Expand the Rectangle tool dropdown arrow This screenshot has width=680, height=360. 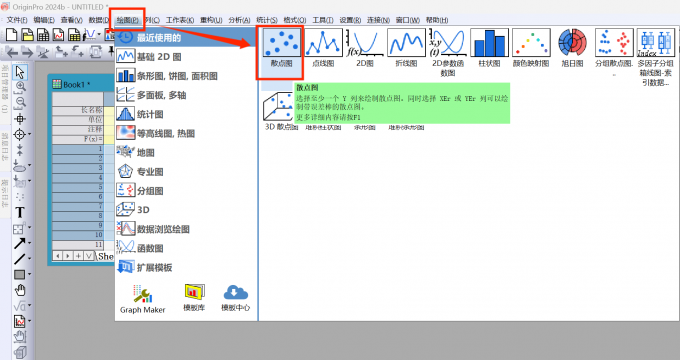tap(29, 274)
